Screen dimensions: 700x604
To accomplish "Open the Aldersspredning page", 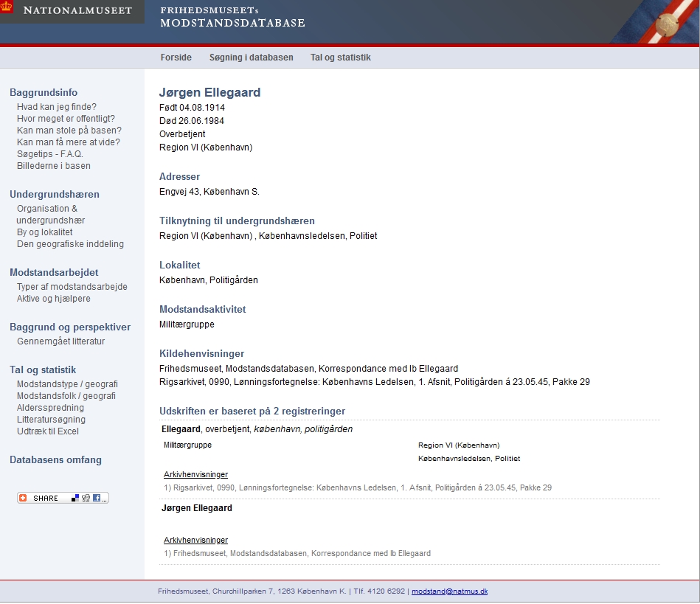I will tap(50, 408).
